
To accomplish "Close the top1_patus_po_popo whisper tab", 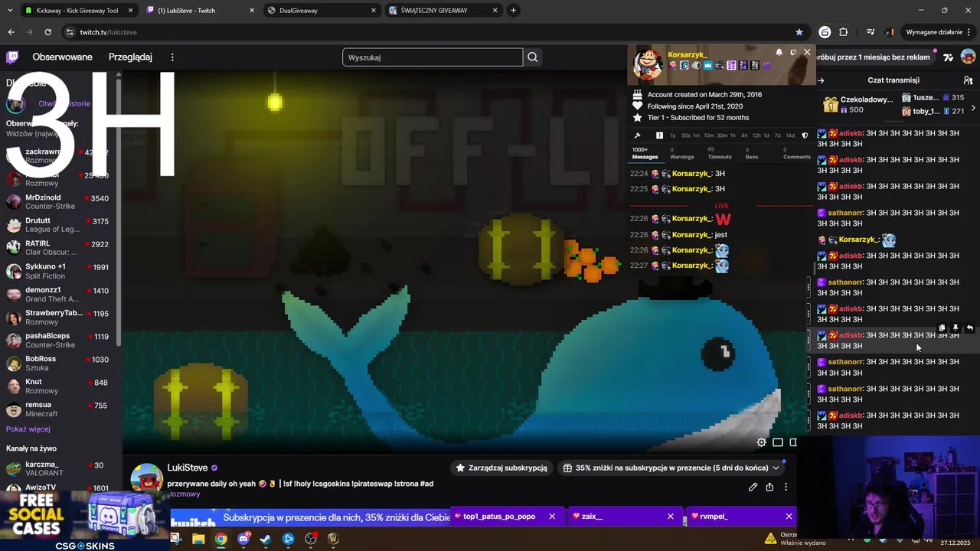I will [x=552, y=517].
